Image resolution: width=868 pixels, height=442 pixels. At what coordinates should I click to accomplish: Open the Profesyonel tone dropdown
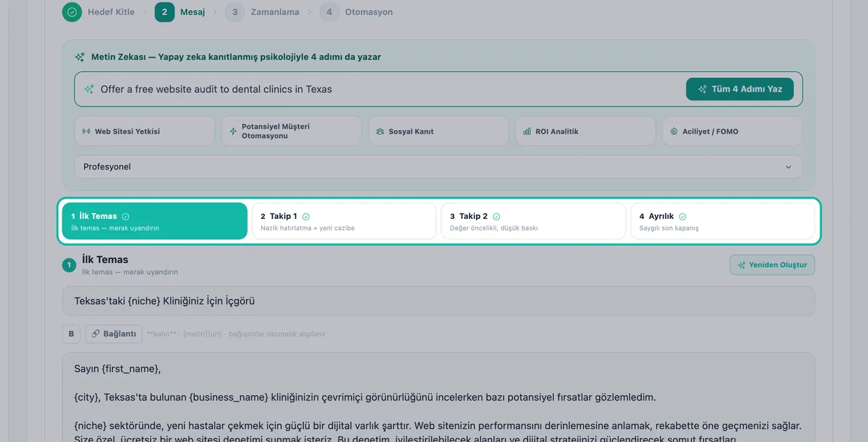tap(439, 167)
